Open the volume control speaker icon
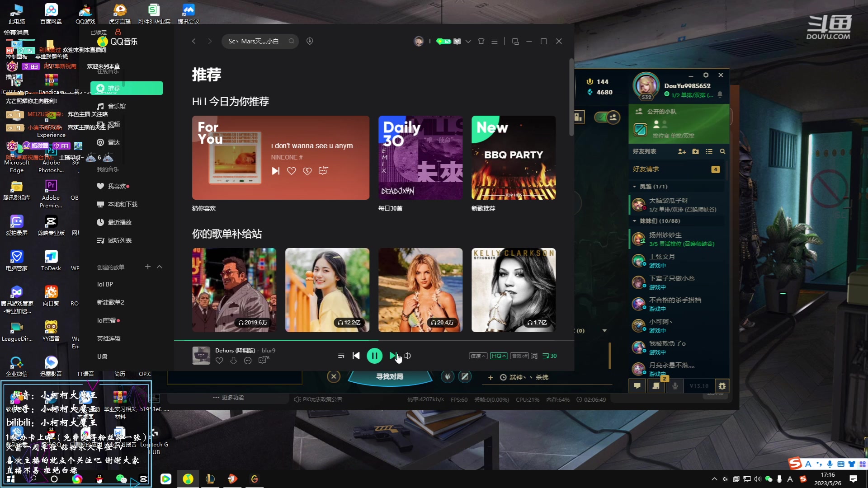Screen dimensions: 868x488 click(x=407, y=356)
